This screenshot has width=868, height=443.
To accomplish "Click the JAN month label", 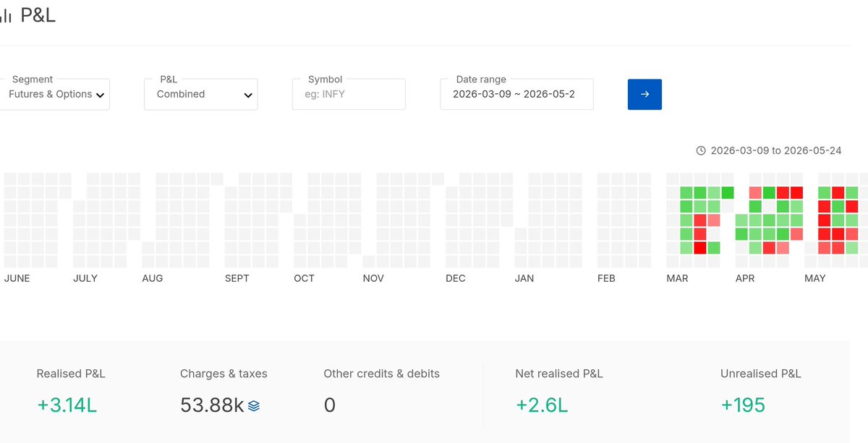I will click(524, 278).
